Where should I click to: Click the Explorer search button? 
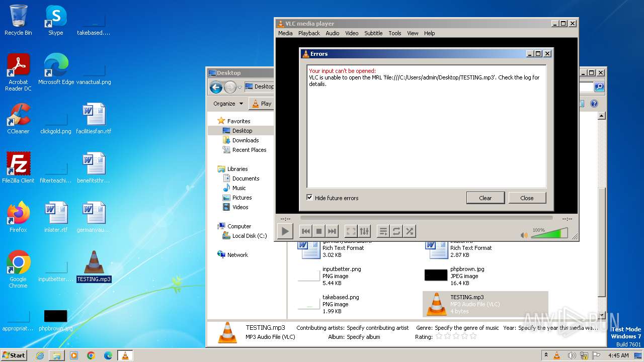599,87
